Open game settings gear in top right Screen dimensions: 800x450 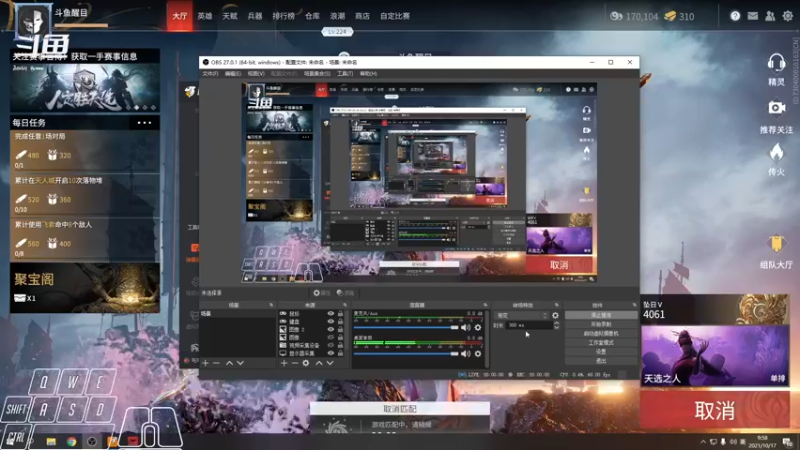click(788, 16)
